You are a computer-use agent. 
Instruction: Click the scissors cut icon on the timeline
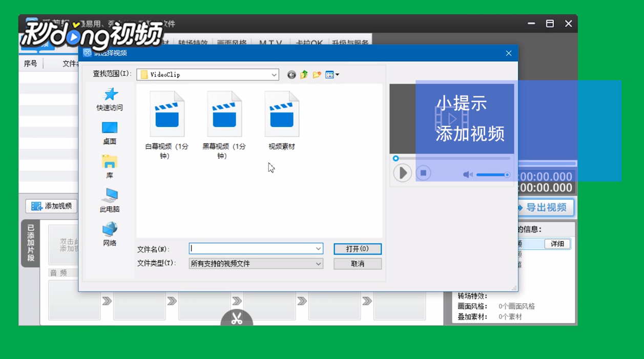coord(237,318)
